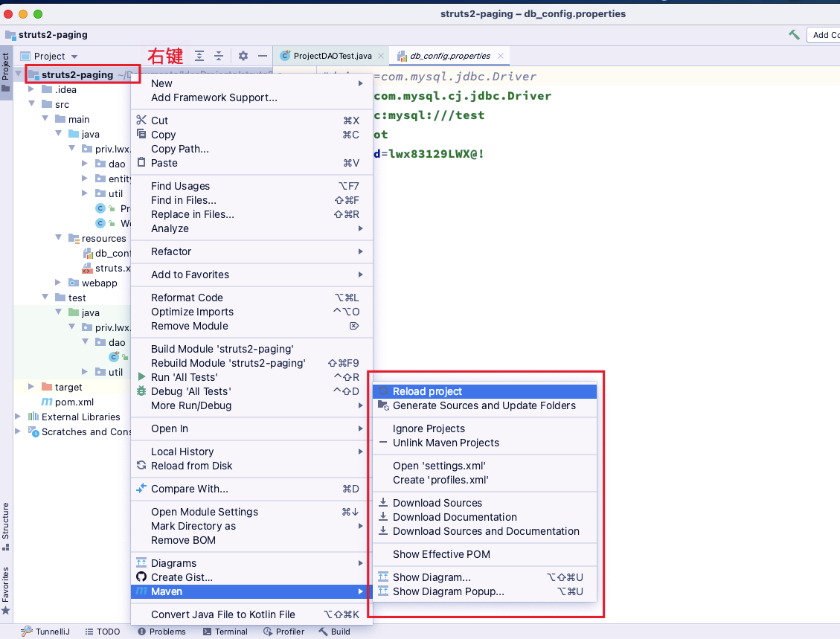Click the Cut scissors icon in context menu

coord(141,120)
